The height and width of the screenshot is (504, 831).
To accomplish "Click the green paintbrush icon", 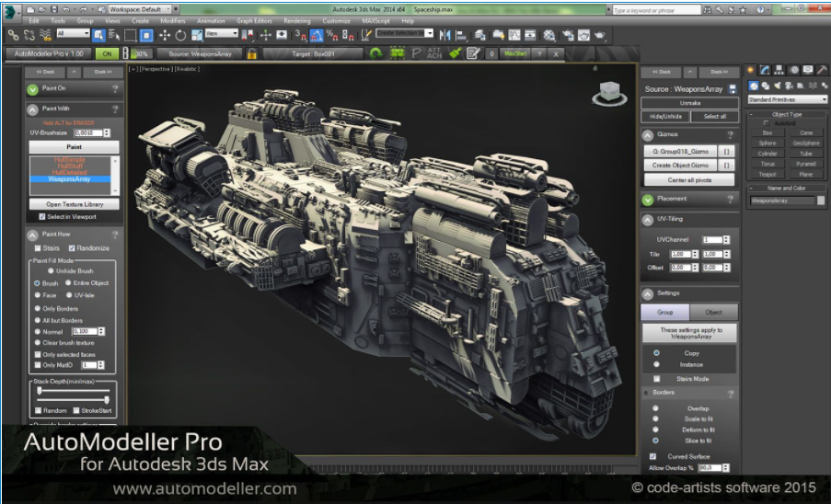I will click(455, 53).
